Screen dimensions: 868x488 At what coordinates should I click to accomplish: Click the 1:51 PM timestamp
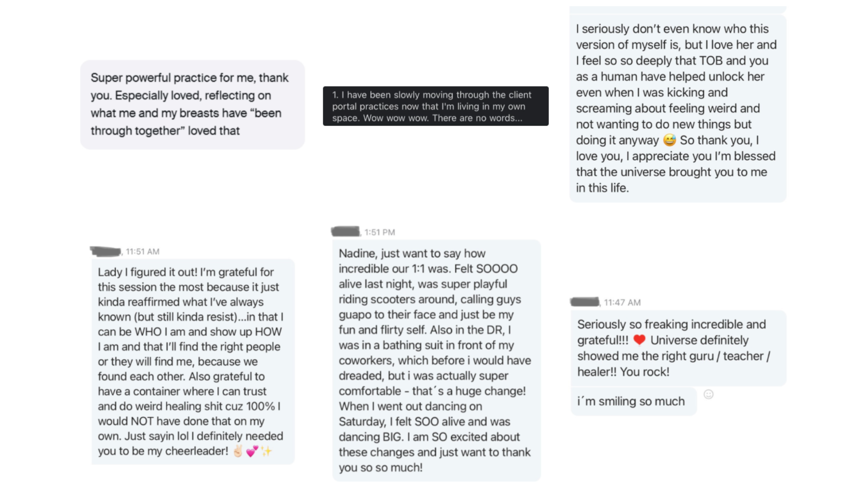coord(380,232)
